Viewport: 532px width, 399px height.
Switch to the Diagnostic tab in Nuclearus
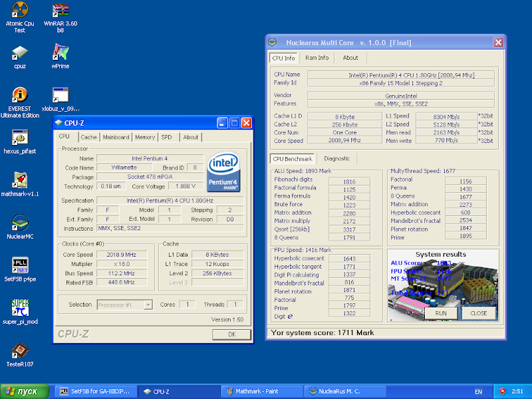(x=336, y=158)
